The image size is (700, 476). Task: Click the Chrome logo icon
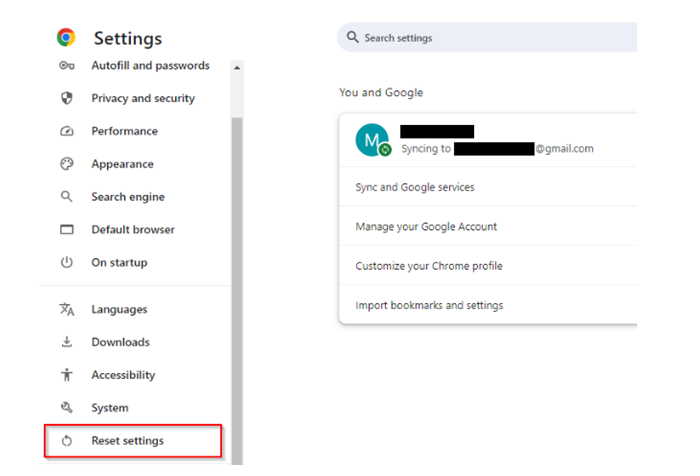66,38
